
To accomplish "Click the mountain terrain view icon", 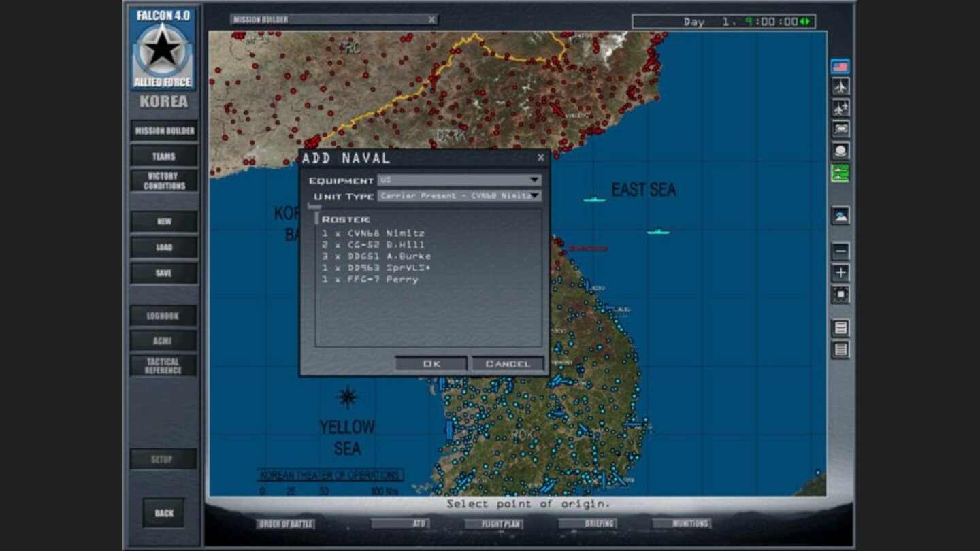I will click(840, 216).
